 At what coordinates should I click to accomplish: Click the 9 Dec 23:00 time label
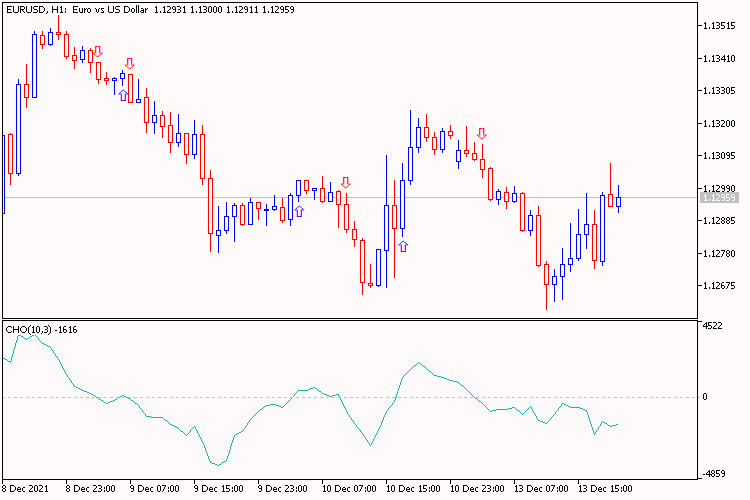[x=282, y=489]
